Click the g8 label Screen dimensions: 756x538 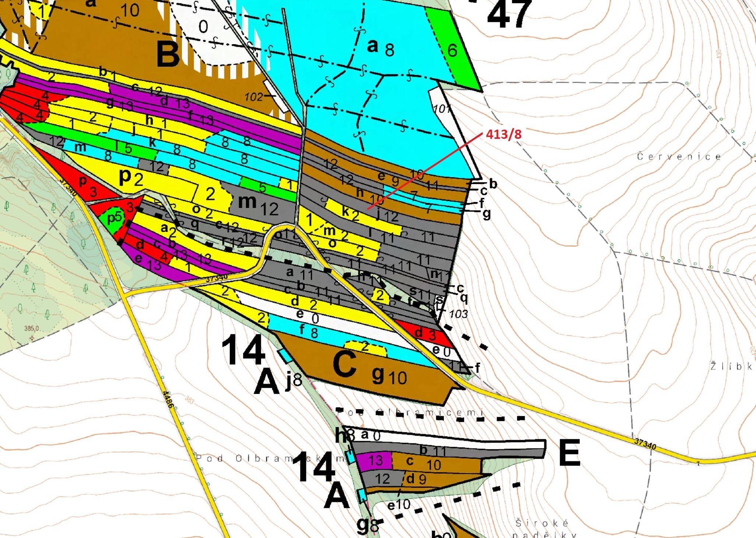click(368, 525)
